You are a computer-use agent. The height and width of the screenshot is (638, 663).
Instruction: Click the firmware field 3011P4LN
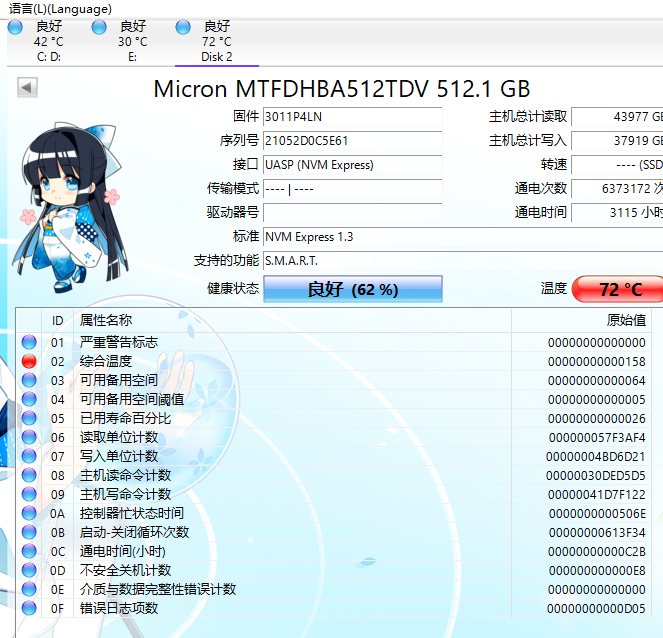tap(353, 117)
